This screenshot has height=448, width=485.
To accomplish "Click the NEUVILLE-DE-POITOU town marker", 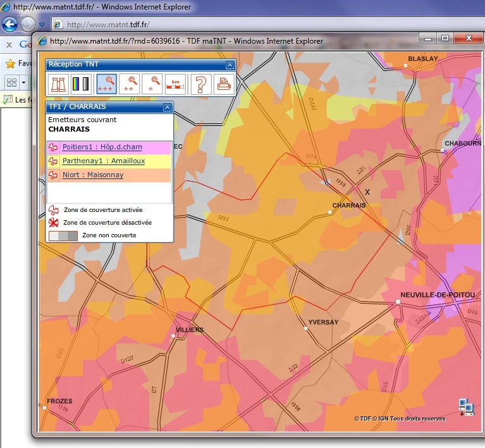I will (398, 302).
